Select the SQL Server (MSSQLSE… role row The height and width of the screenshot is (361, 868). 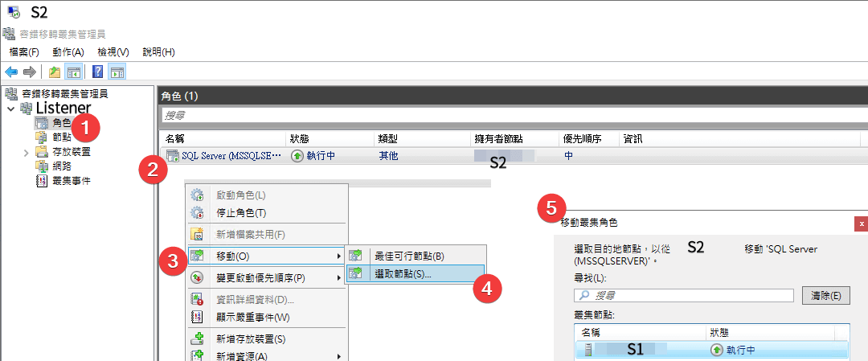[x=513, y=156]
